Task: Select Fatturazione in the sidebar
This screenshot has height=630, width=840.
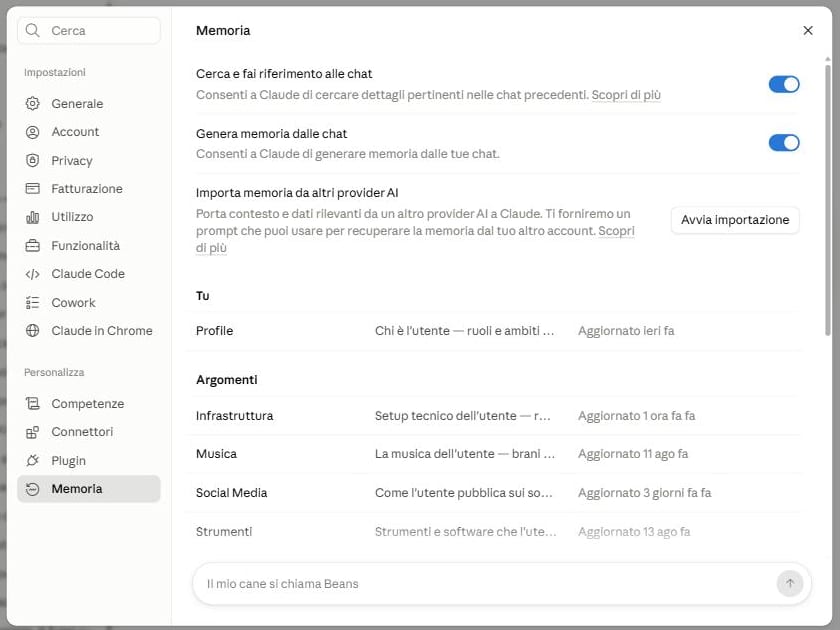Action: pos(89,189)
